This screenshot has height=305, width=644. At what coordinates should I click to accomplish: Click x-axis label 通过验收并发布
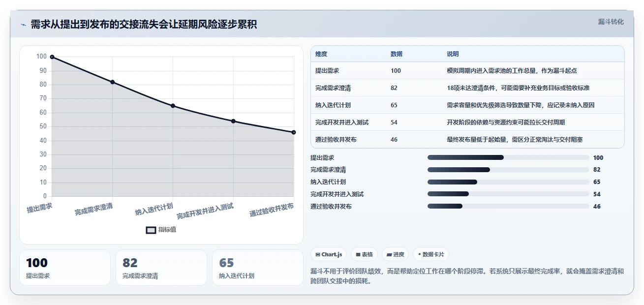[272, 210]
